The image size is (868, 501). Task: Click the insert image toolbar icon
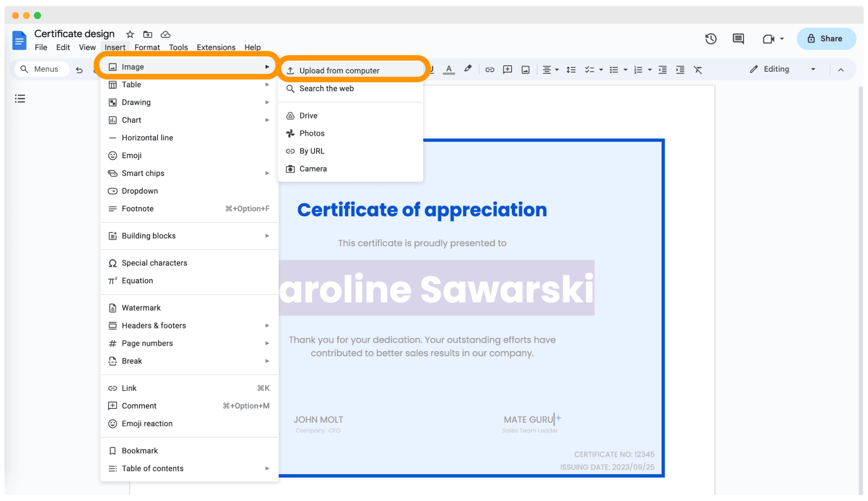click(x=525, y=70)
